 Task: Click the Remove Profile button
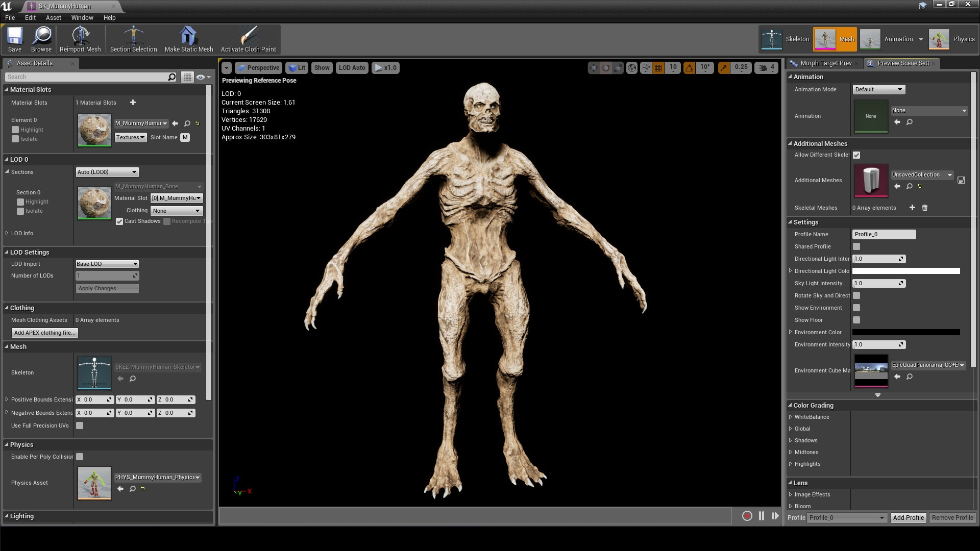pos(952,517)
